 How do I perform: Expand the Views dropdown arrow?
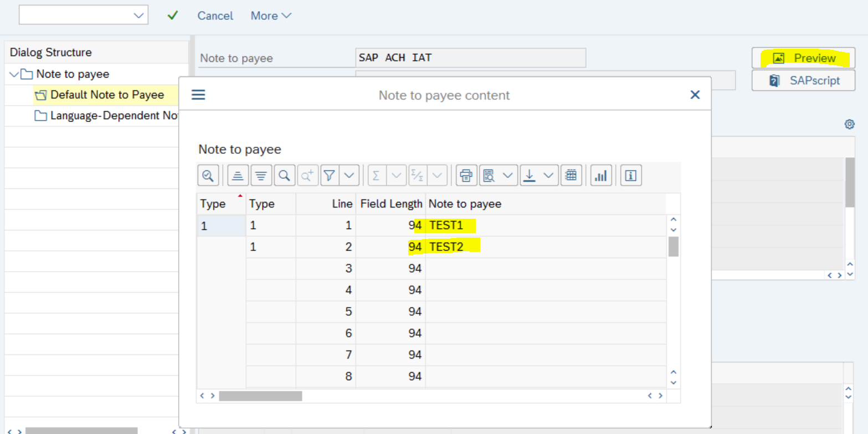507,176
